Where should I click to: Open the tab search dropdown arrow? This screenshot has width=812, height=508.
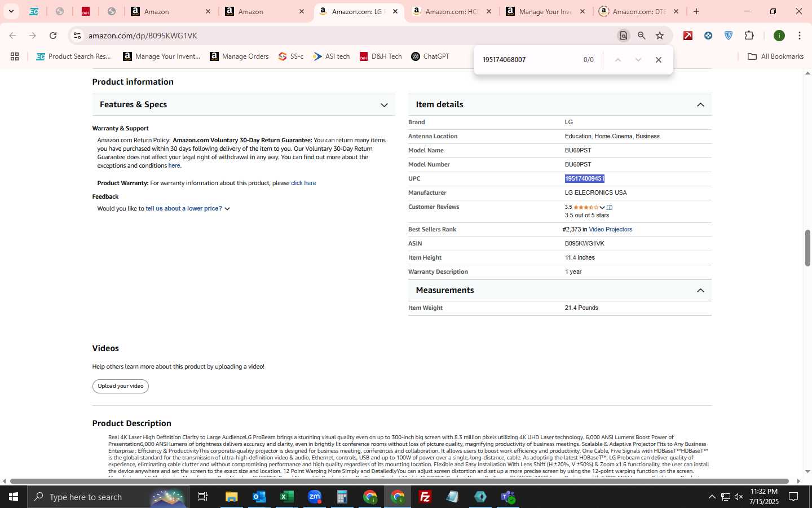pos(11,11)
